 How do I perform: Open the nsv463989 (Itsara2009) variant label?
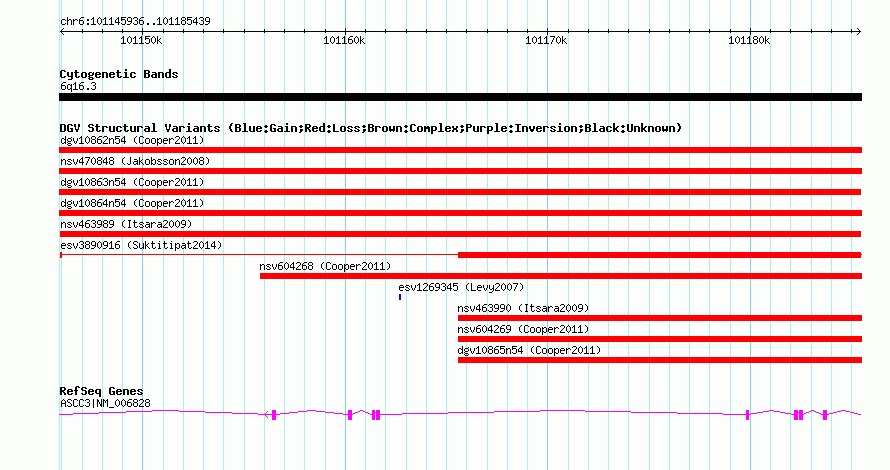[126, 224]
